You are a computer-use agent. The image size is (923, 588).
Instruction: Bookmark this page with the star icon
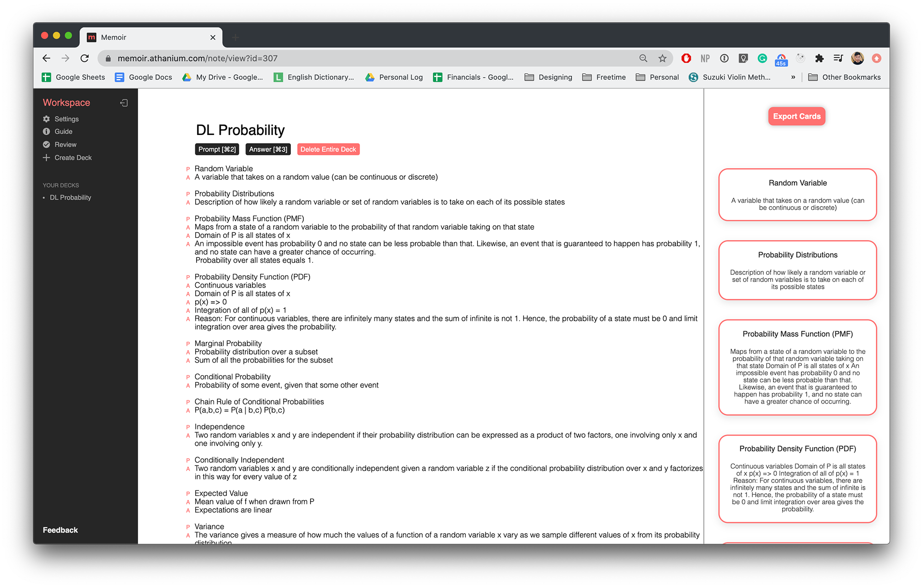662,58
